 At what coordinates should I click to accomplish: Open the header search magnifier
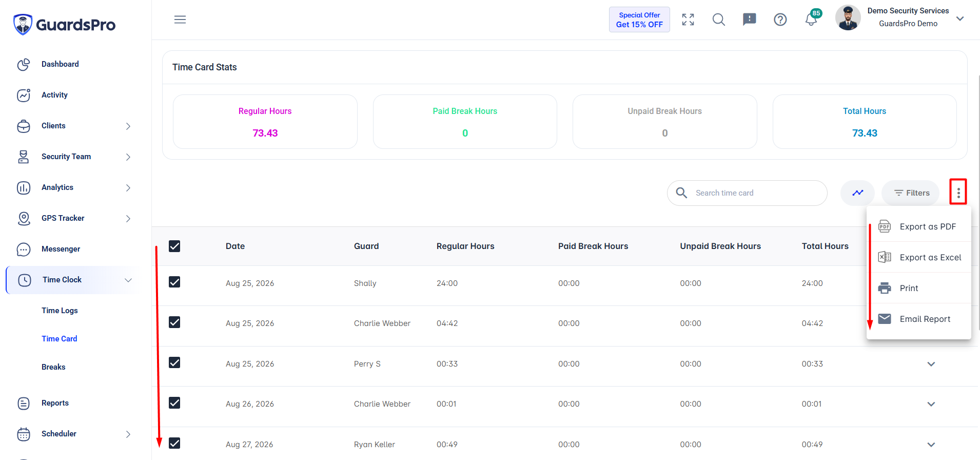pos(719,20)
